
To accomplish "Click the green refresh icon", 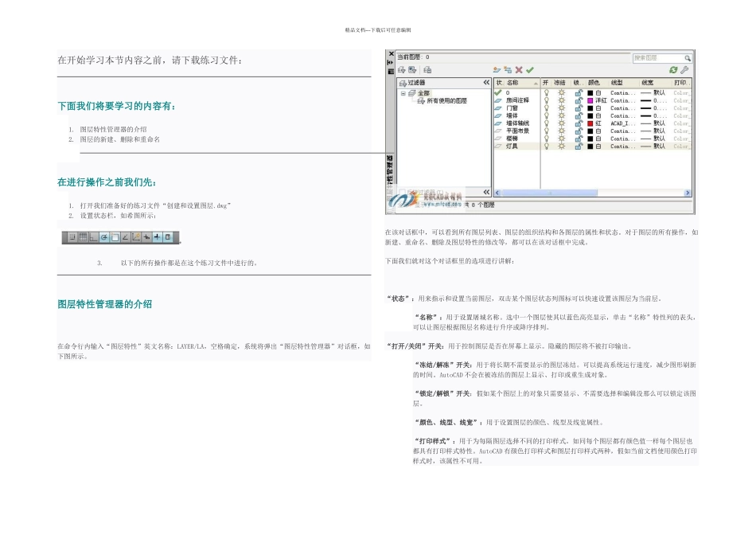I will click(673, 70).
